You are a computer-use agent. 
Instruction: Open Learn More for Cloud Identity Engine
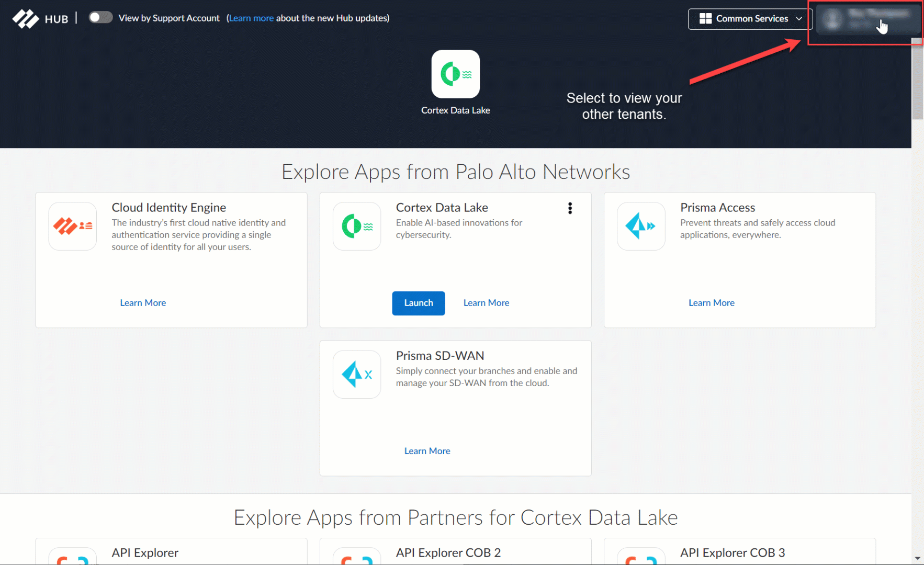click(x=143, y=303)
